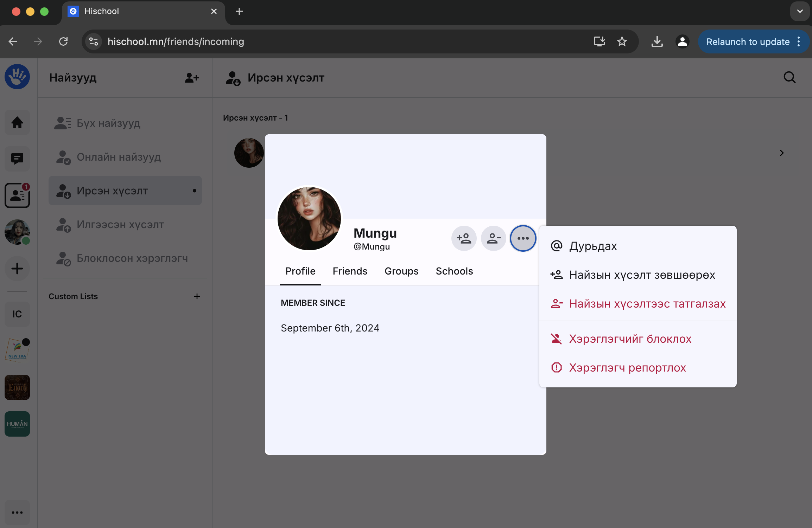The width and height of the screenshot is (812, 528).
Task: Switch to the Schools tab
Action: pyautogui.click(x=454, y=271)
